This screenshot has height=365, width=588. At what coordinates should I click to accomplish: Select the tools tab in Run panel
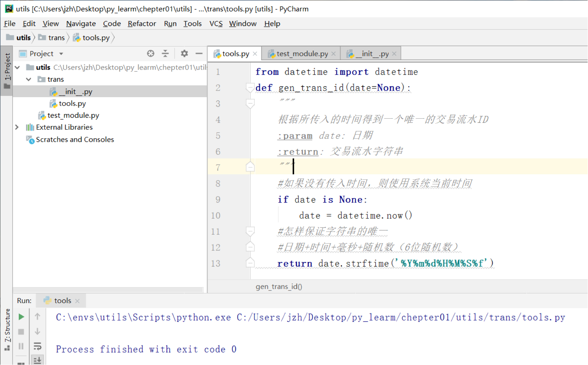point(61,301)
